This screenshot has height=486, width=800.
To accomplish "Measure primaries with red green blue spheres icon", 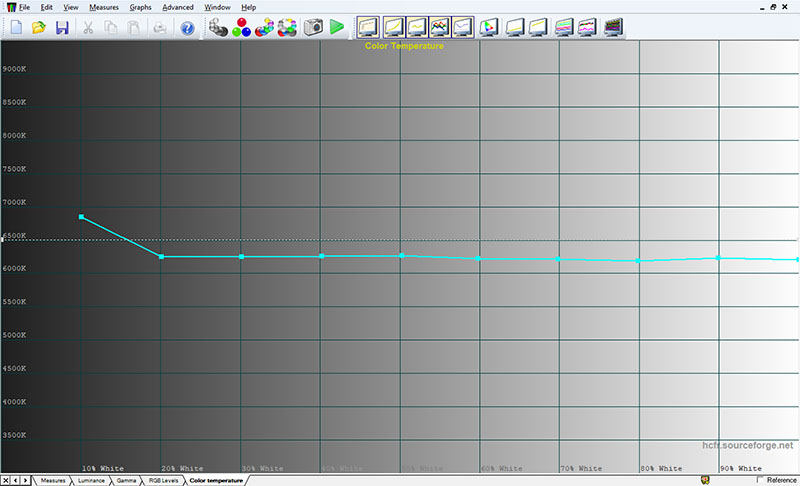I will coord(241,27).
